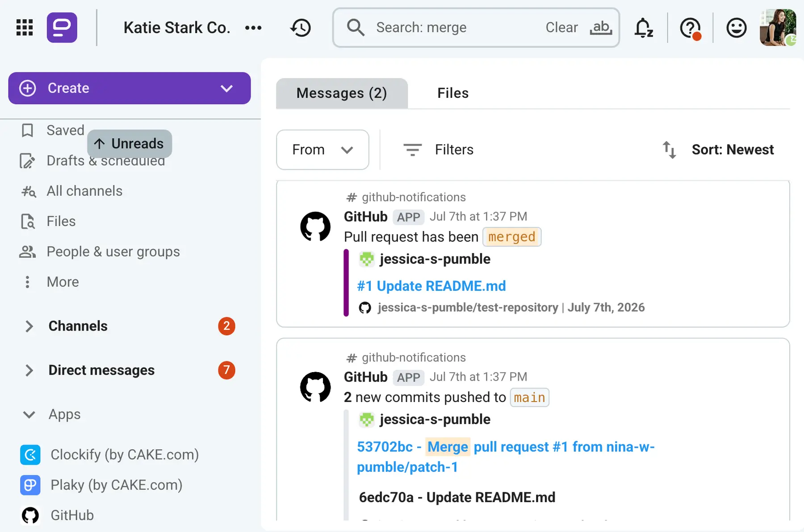804x532 pixels.
Task: Collapse the Apps section
Action: (29, 415)
